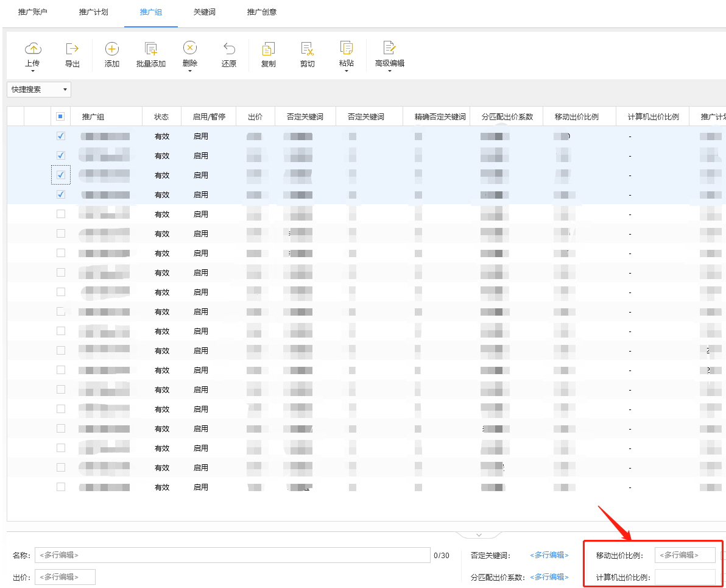Click the 出价 column header
726x588 pixels.
tap(255, 117)
